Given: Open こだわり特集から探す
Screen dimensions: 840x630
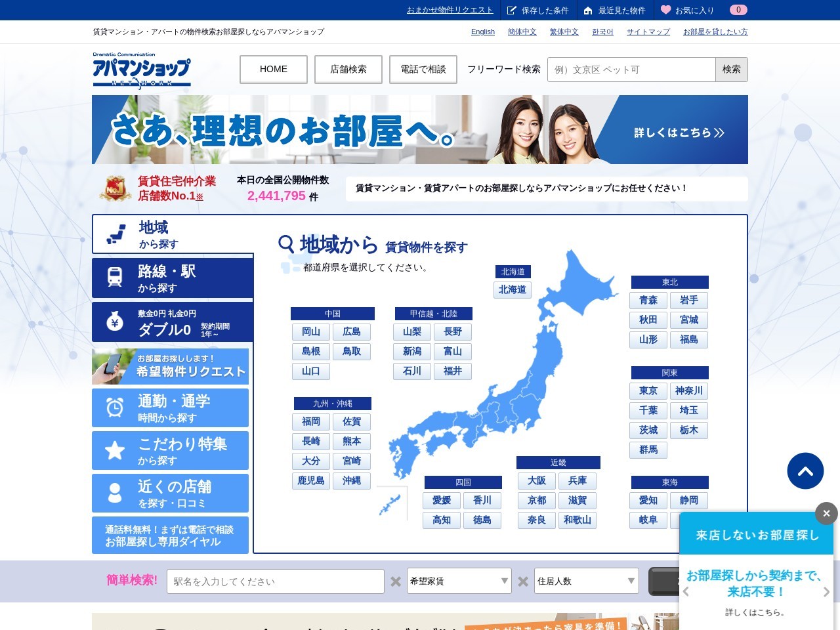Looking at the screenshot, I should coord(170,450).
